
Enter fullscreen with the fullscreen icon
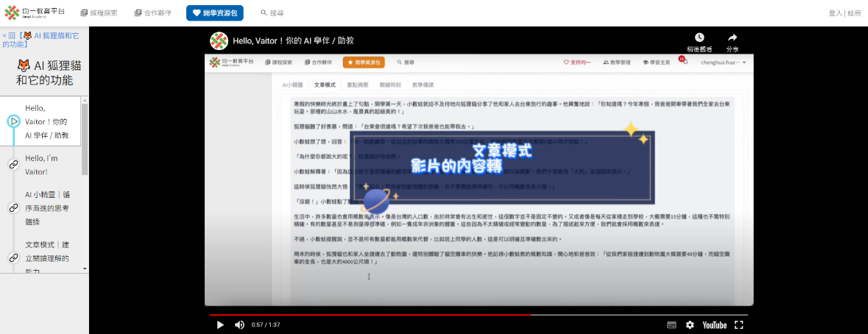coord(738,325)
